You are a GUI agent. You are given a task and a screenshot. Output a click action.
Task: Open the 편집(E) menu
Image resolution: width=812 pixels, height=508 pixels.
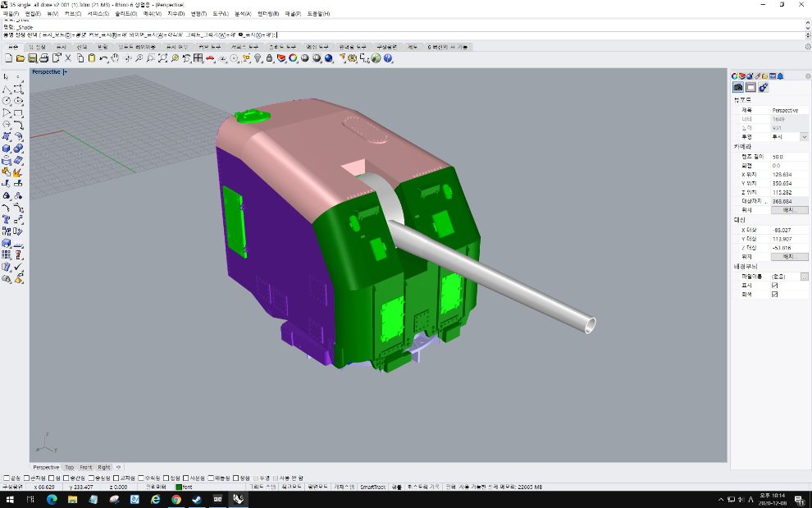pos(33,14)
